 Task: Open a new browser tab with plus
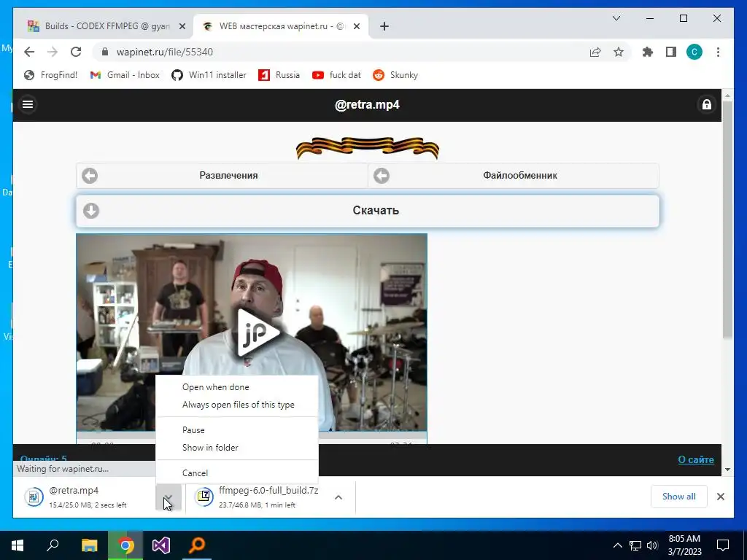(384, 27)
